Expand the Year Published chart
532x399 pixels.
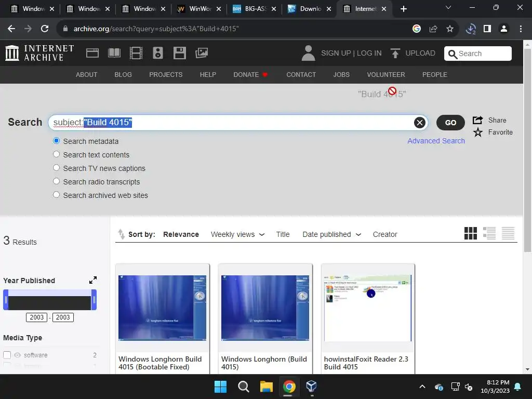92,280
